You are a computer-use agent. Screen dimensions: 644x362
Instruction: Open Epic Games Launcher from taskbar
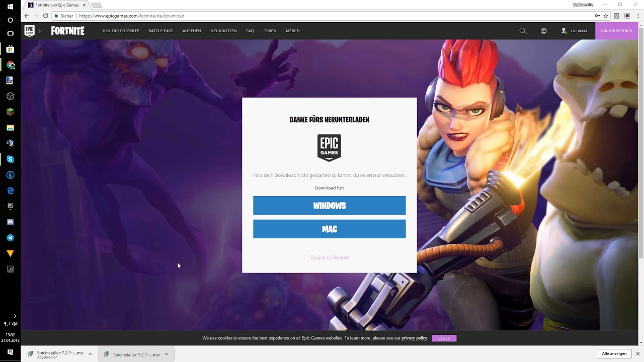[10, 206]
